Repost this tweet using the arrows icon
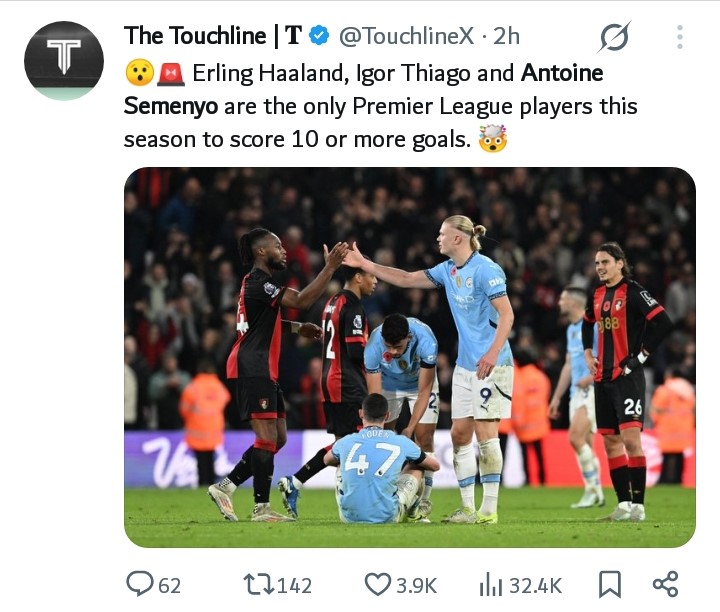720x612 pixels. click(259, 584)
